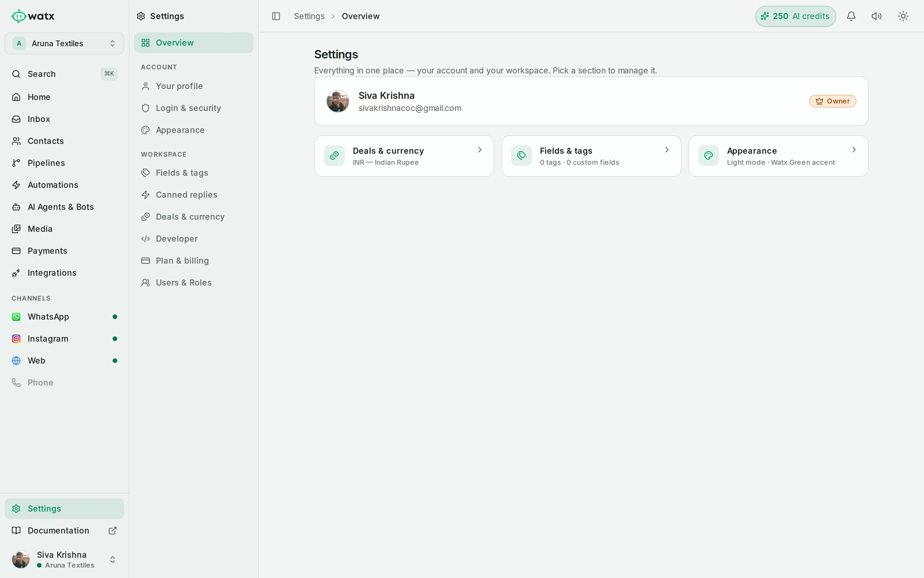
Task: Click the Payments card icon
Action: (x=16, y=251)
